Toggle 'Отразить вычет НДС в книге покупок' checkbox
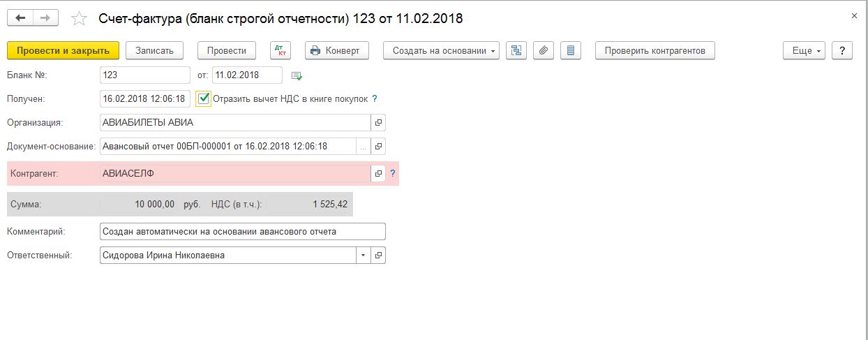The height and width of the screenshot is (340, 868). [x=204, y=99]
